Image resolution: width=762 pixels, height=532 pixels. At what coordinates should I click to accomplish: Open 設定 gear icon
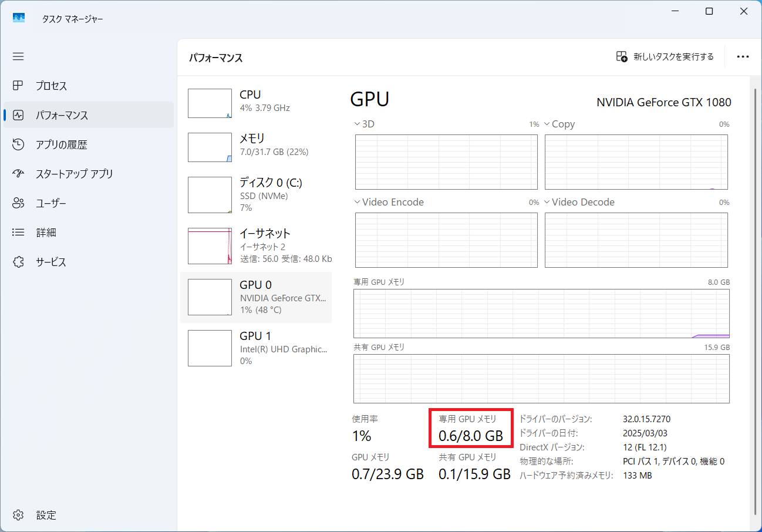click(18, 515)
